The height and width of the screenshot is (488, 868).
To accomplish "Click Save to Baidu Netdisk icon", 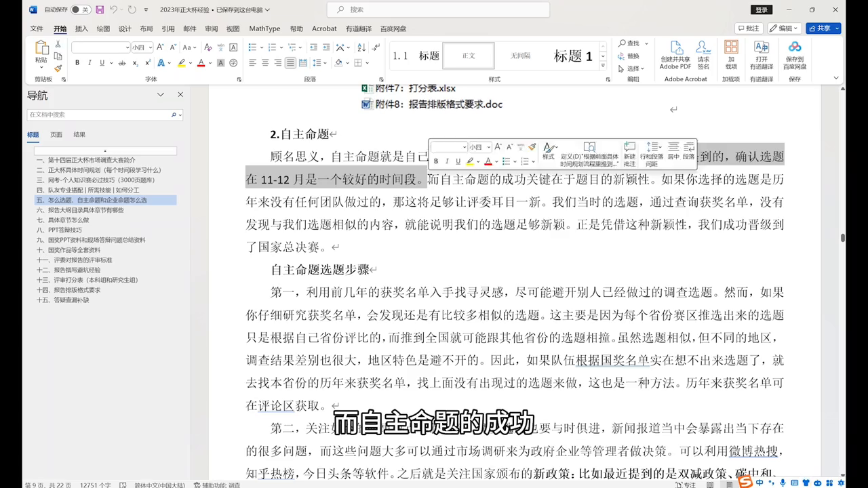I will (795, 56).
